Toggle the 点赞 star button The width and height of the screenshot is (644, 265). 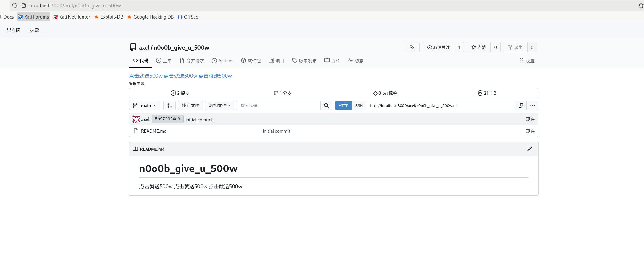(x=478, y=47)
